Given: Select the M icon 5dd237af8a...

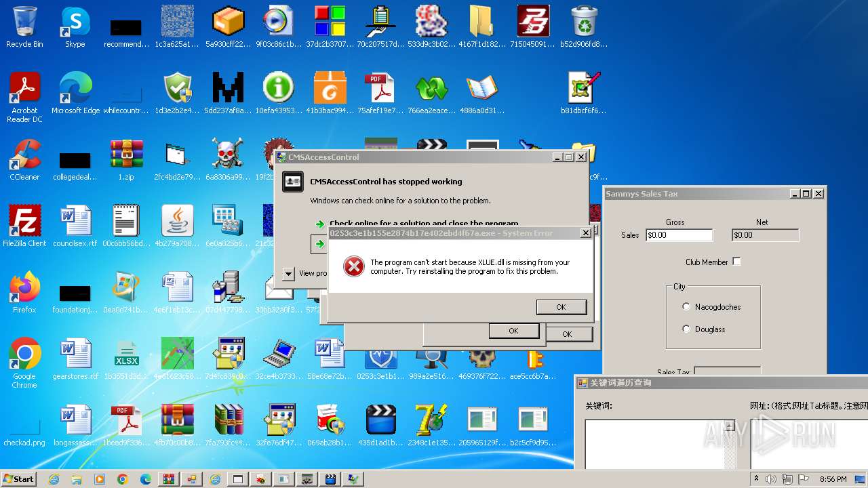Looking at the screenshot, I should coord(228,94).
